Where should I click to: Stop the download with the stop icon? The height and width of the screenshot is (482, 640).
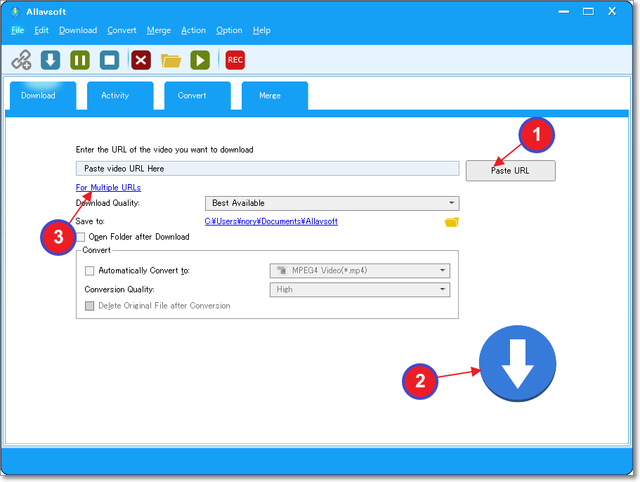point(110,60)
